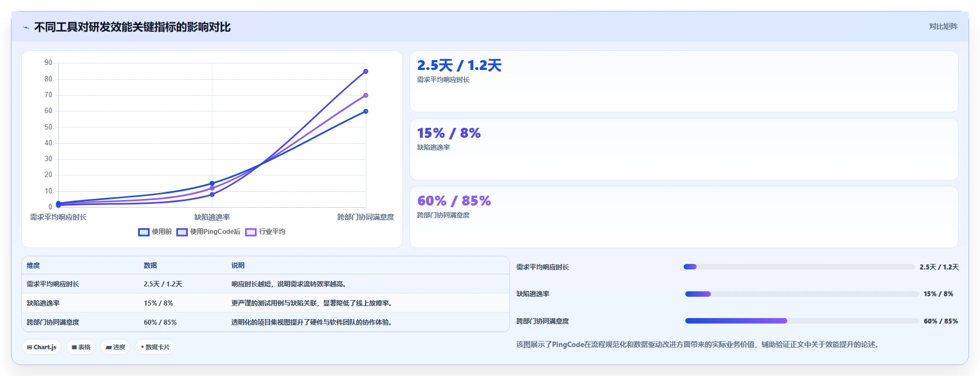Click description starting with 透明化的项目集视图
Image resolution: width=980 pixels, height=376 pixels.
(313, 322)
